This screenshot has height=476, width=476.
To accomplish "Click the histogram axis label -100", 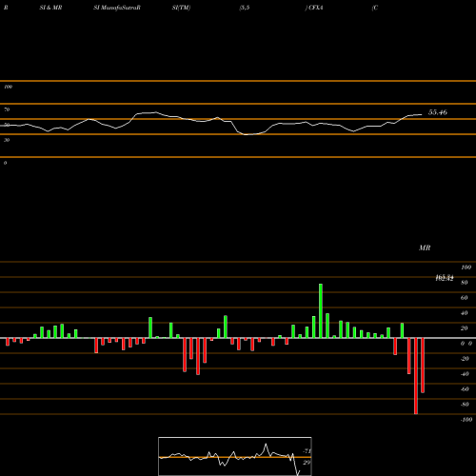I will [x=466, y=420].
